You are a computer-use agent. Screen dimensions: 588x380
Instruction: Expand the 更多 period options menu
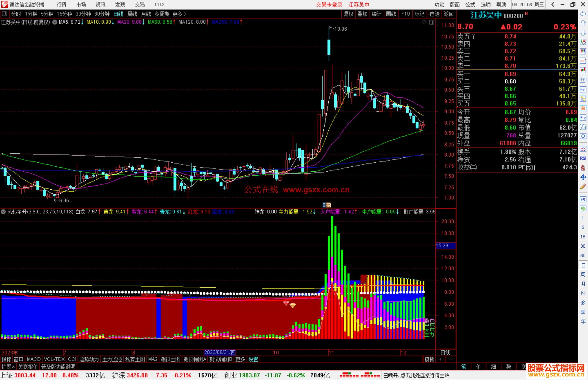(179, 14)
